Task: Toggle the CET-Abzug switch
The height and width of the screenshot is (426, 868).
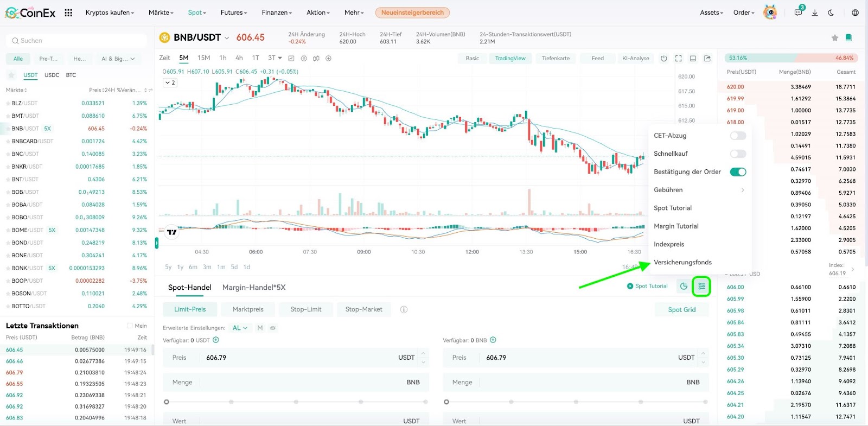Action: coord(738,136)
